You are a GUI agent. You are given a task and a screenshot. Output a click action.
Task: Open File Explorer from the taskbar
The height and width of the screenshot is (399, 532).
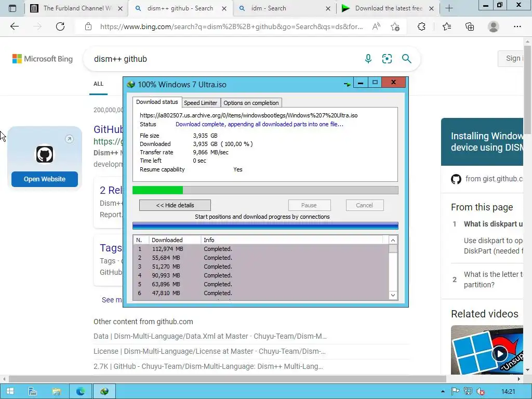click(56, 391)
